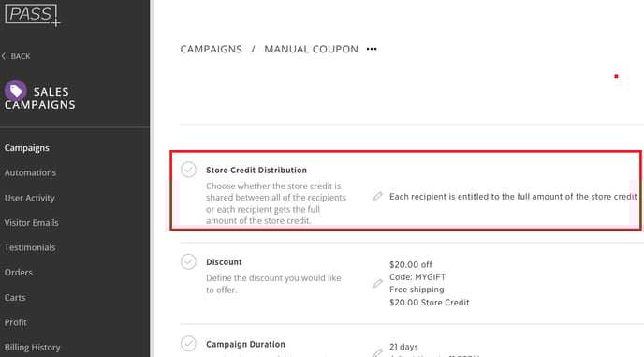Open Testimonials section
The image size is (644, 357).
pos(30,247)
